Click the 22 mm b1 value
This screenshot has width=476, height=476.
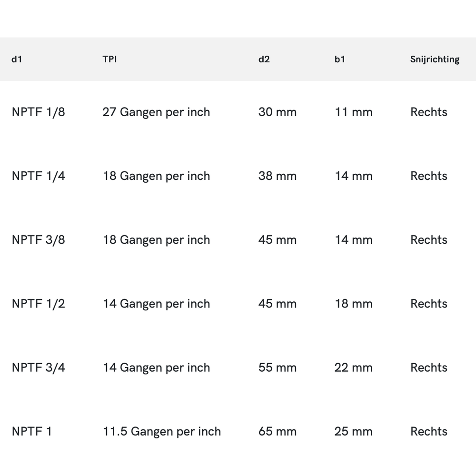(353, 367)
